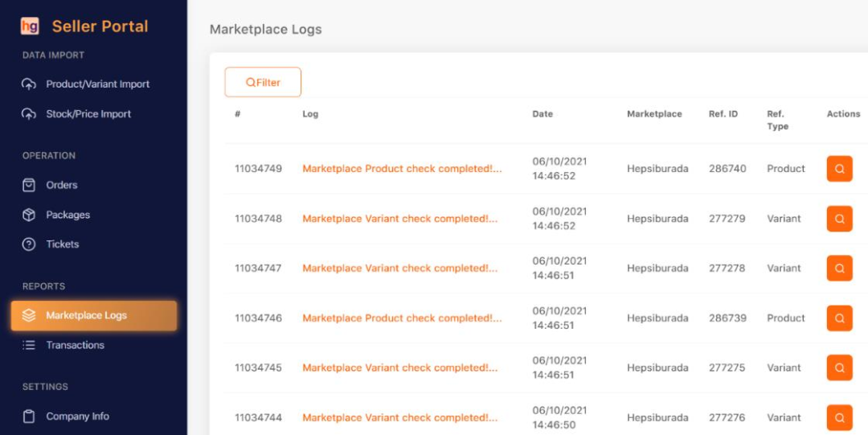Click the Company Info clipboard icon

(x=29, y=417)
